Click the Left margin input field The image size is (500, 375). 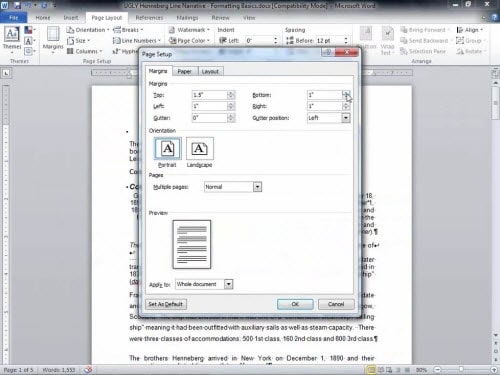point(210,106)
